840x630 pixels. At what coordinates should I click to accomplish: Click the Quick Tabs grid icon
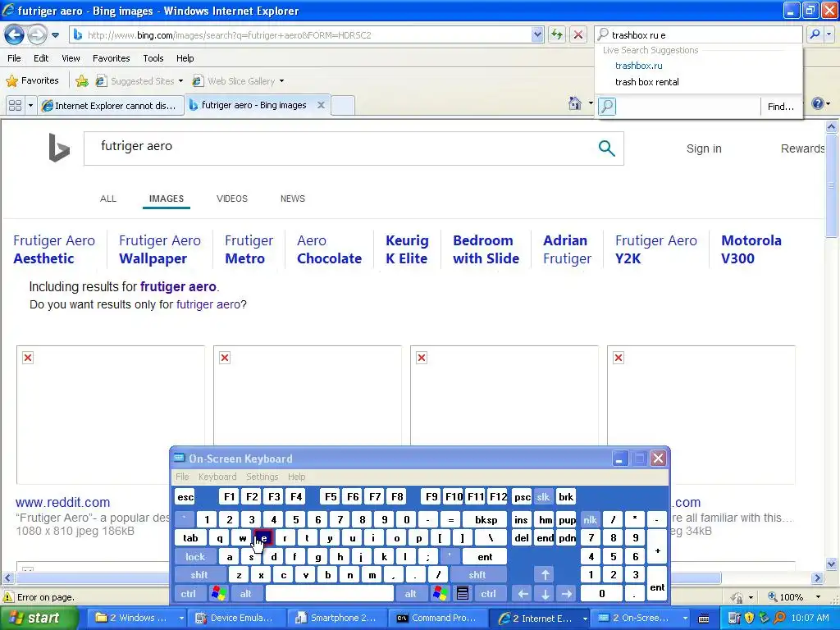15,106
